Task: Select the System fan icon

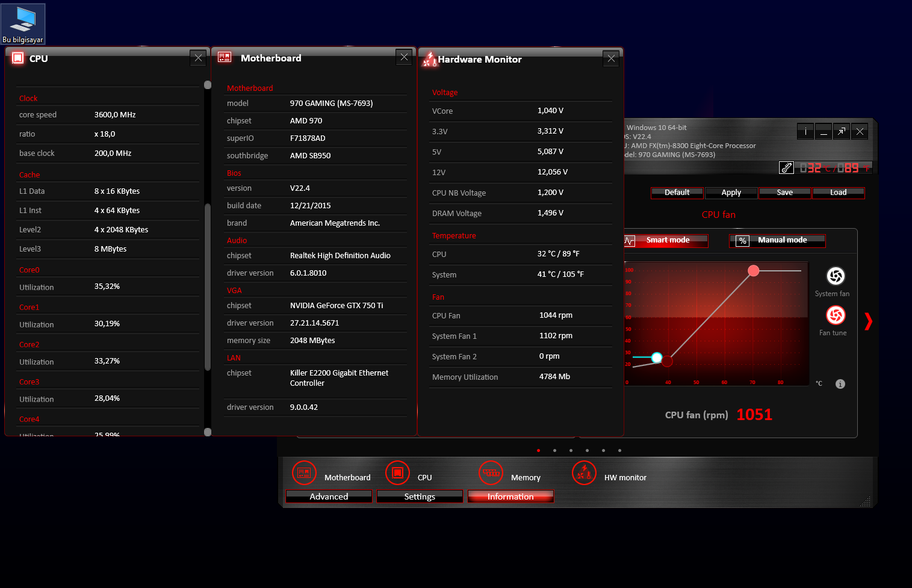Action: tap(836, 276)
